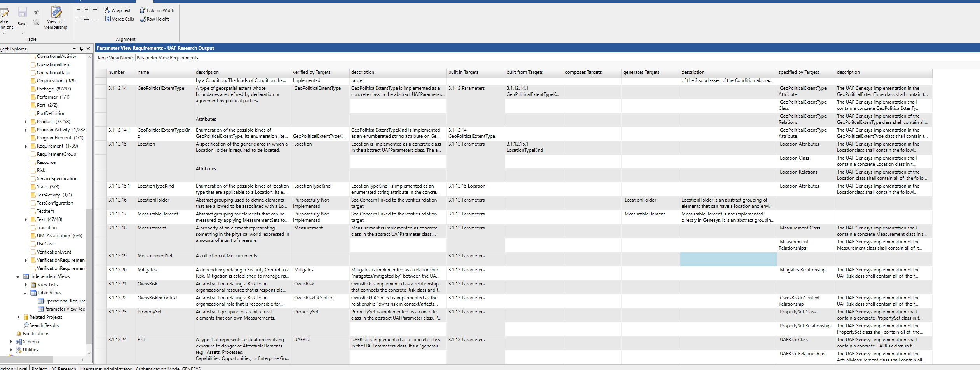Expand the Product tree node
The image size is (980, 370).
coord(26,122)
